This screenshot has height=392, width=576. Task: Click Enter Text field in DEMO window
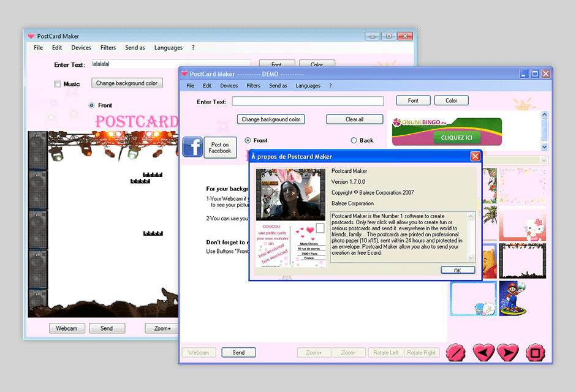coord(308,101)
